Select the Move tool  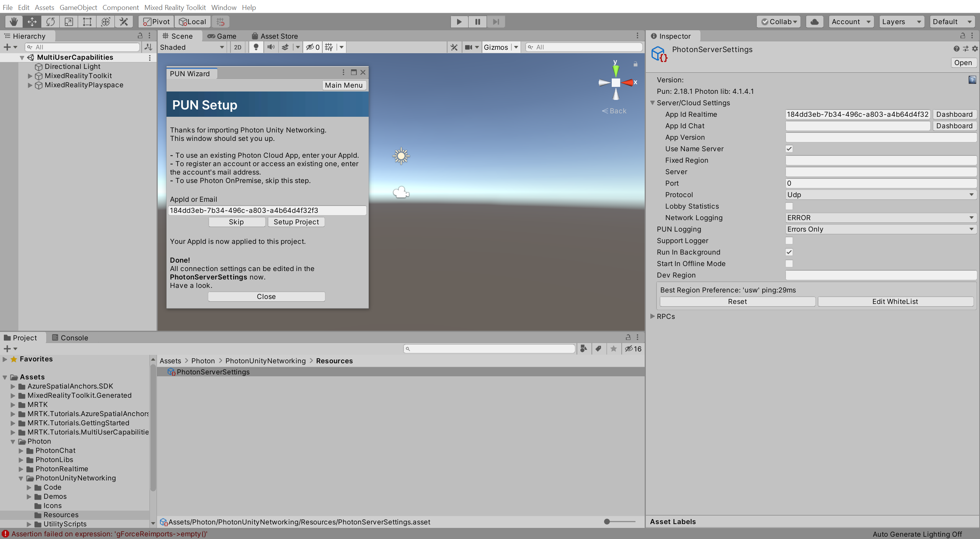pyautogui.click(x=32, y=21)
